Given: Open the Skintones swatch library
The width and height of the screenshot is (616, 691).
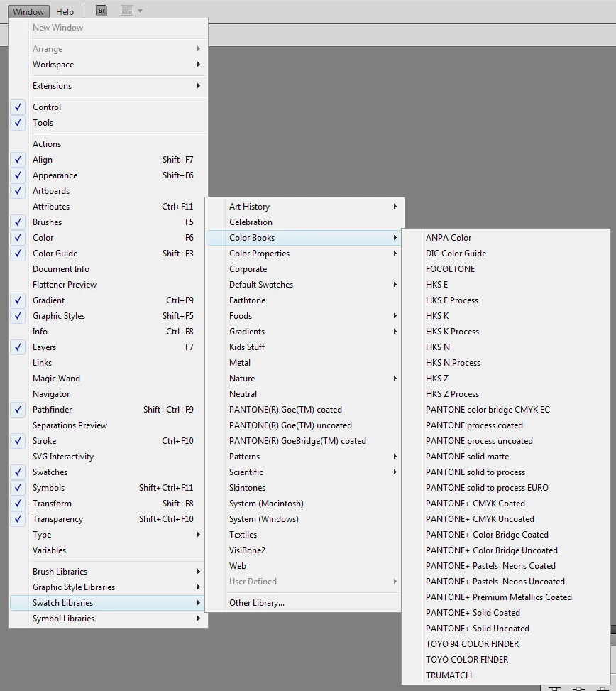Looking at the screenshot, I should point(304,488).
